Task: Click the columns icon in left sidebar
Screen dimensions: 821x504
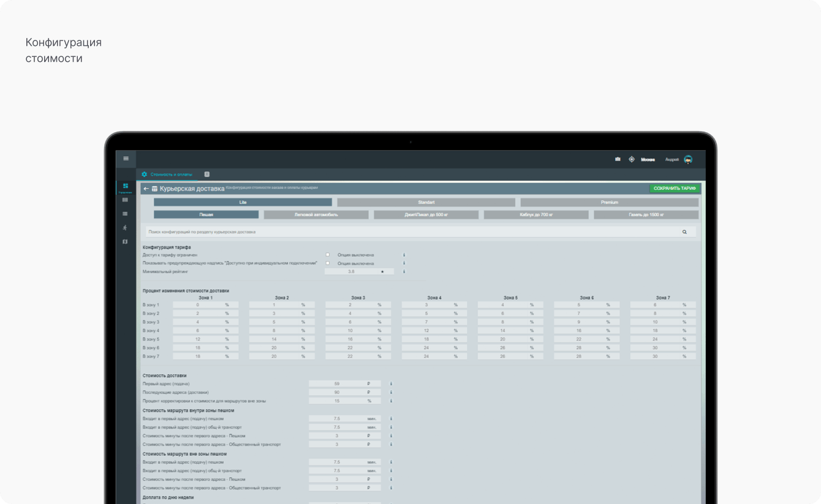Action: [x=125, y=200]
